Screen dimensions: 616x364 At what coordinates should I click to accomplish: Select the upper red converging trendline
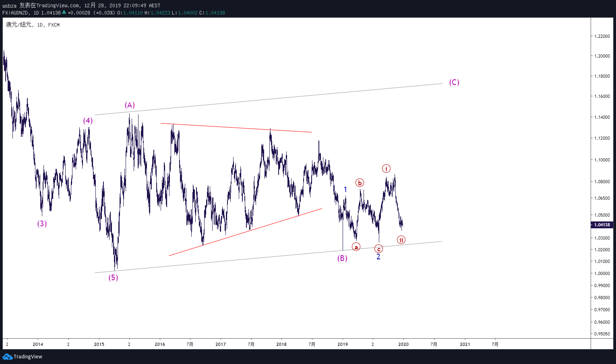click(x=236, y=128)
